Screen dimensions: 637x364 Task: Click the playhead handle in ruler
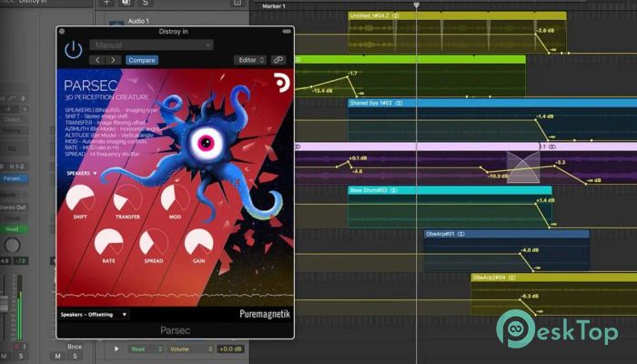[417, 5]
